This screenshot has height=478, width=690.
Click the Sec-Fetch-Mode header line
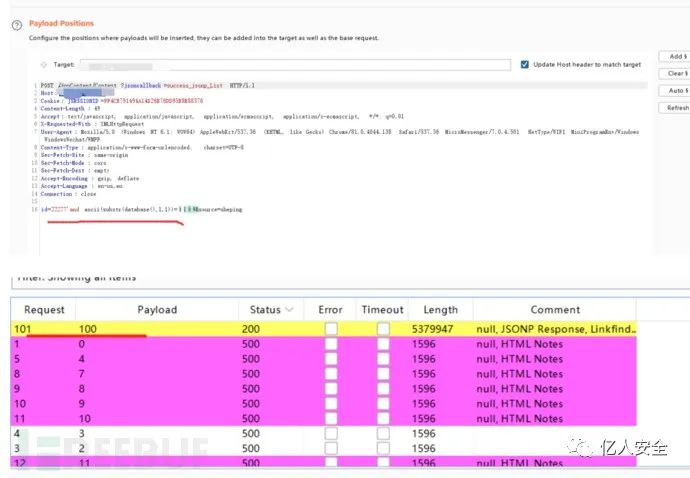(73, 163)
